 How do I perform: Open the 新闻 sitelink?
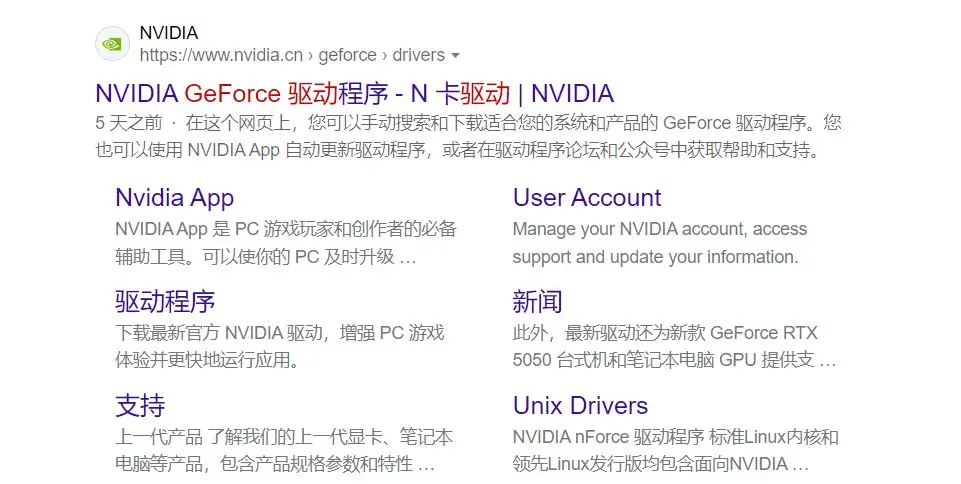coord(538,301)
